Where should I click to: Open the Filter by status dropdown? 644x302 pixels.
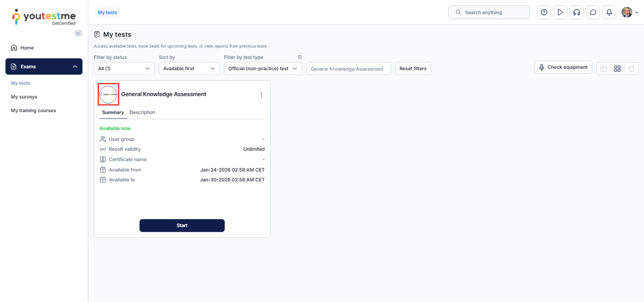(x=124, y=68)
